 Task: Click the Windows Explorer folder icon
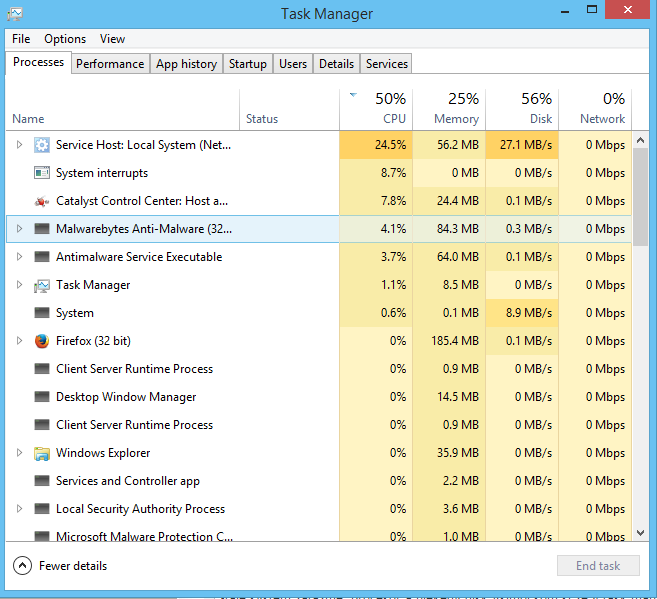[41, 453]
